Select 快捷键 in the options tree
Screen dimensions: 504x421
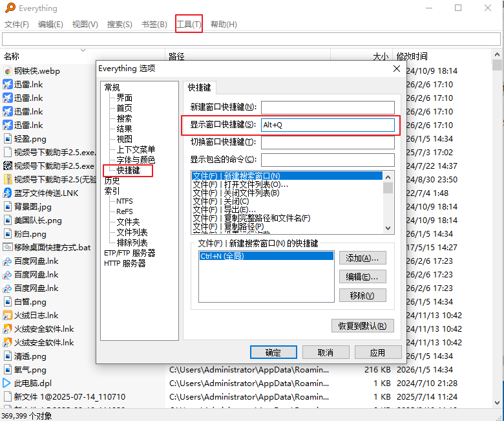(x=128, y=170)
